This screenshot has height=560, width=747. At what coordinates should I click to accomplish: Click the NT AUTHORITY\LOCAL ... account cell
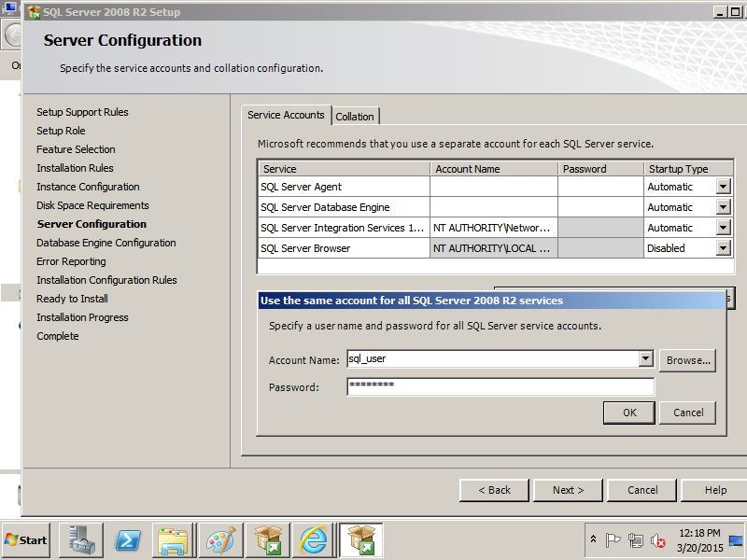point(494,248)
